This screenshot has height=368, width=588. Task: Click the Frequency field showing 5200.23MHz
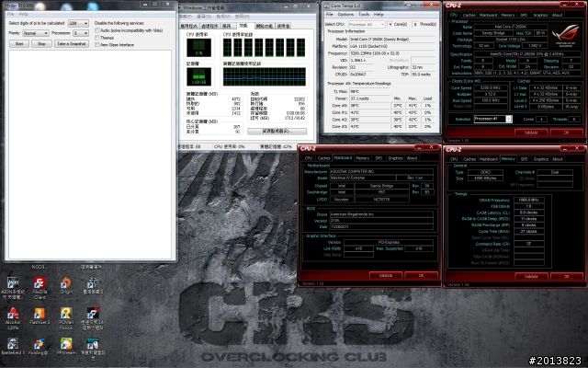[392, 53]
